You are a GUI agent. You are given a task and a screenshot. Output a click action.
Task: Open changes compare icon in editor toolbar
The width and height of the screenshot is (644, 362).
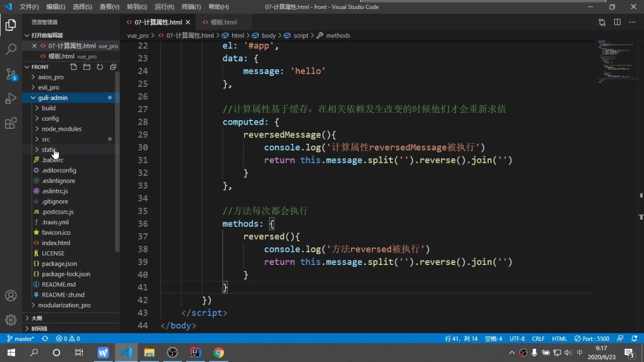(602, 22)
